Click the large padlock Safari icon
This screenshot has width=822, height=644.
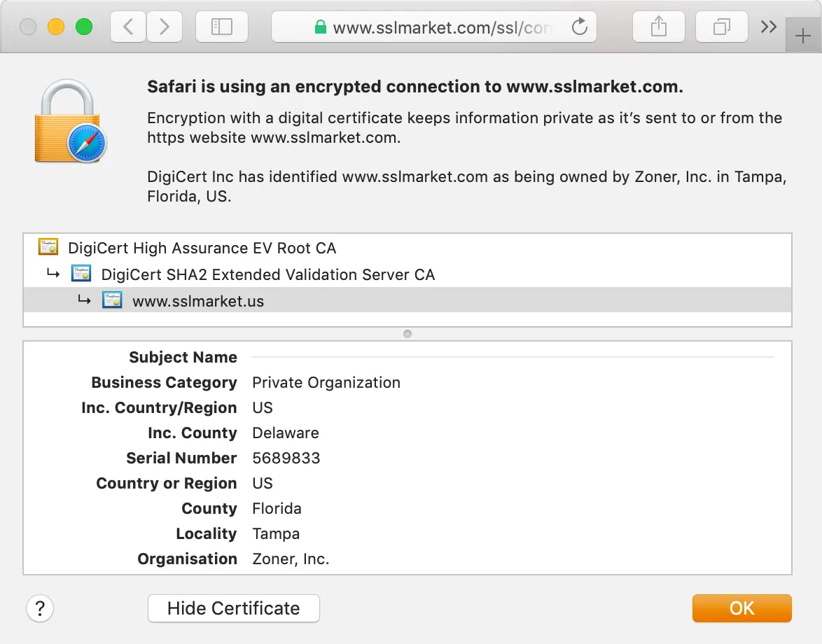[70, 122]
